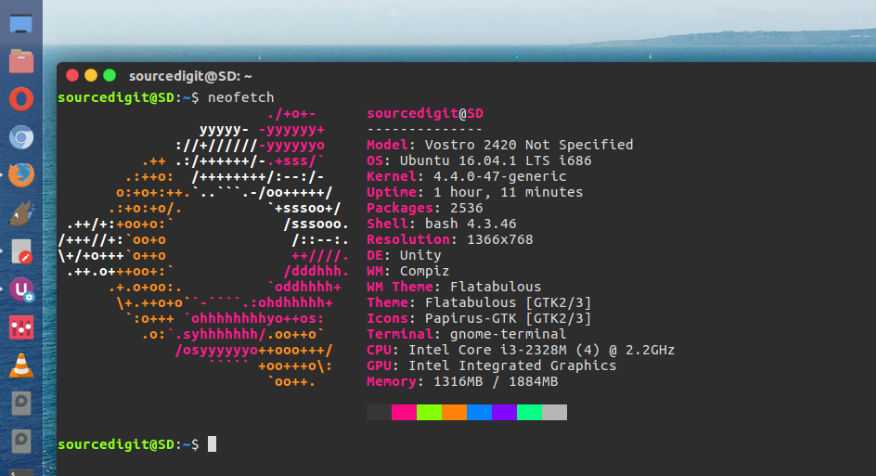Click the pink 'sourcedigit@SD' neofetch header
Viewport: 876px width, 476px height.
point(425,113)
